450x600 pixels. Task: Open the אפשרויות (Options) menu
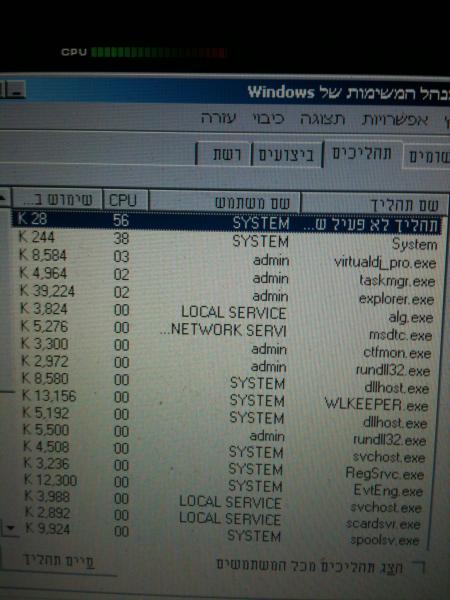pyautogui.click(x=395, y=121)
